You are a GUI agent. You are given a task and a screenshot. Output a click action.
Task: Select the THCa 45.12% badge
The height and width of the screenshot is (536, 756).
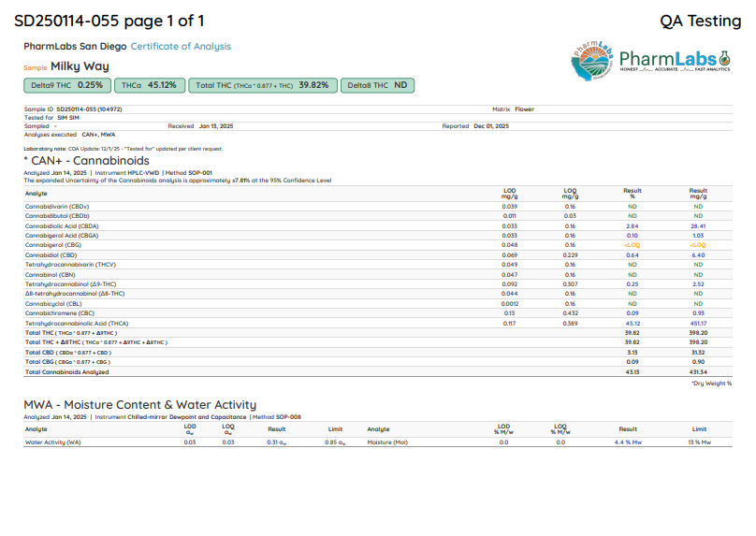(149, 85)
